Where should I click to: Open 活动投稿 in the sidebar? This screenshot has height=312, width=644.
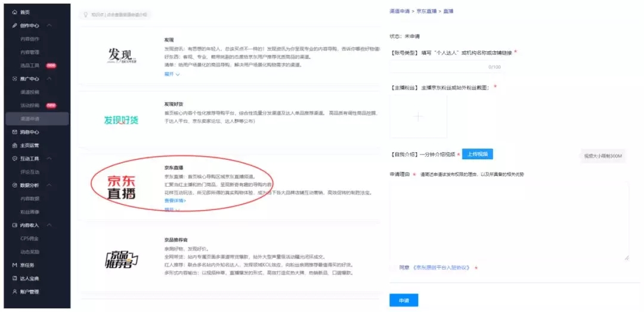click(30, 106)
